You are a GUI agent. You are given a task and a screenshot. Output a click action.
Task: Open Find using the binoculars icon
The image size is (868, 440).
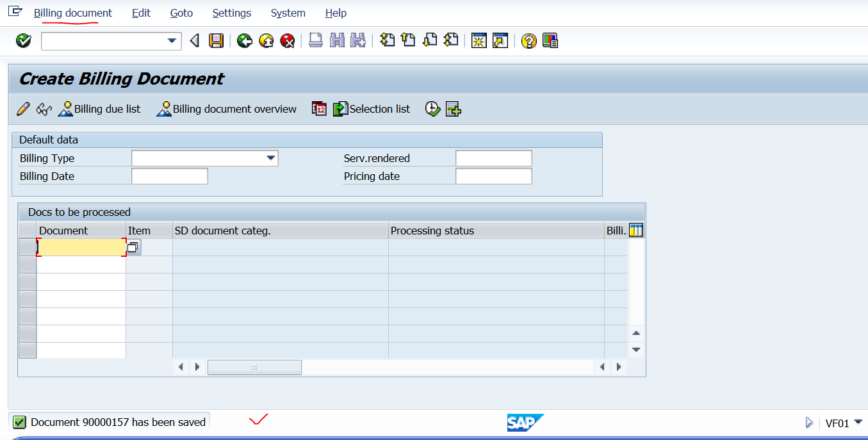(336, 40)
